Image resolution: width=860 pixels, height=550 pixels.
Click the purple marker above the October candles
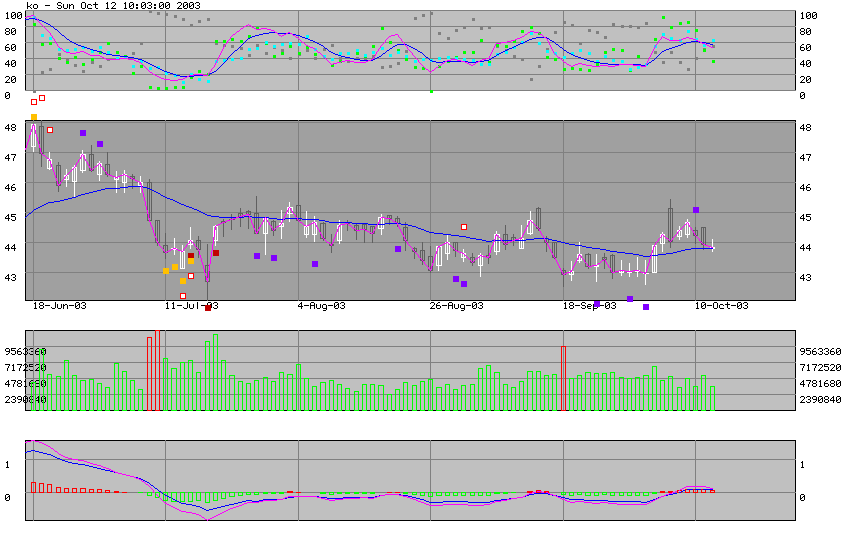click(696, 210)
